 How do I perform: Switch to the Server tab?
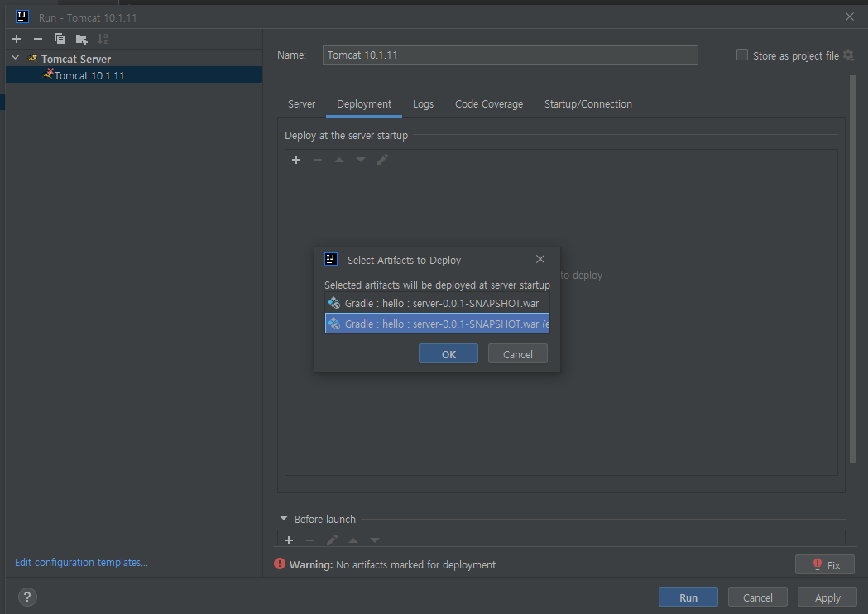(x=302, y=104)
